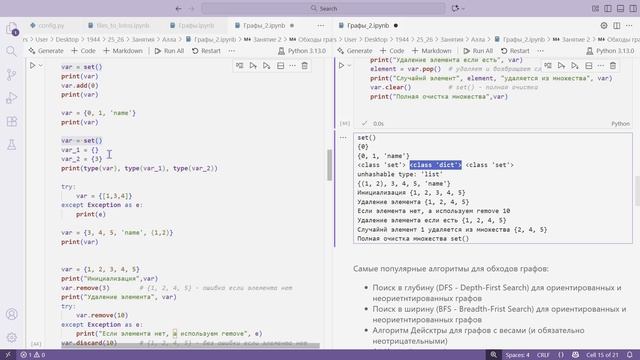Image resolution: width=640 pixels, height=360 pixels.
Task: Open the Accounts menu icon
Action: pyautogui.click(x=11, y=314)
